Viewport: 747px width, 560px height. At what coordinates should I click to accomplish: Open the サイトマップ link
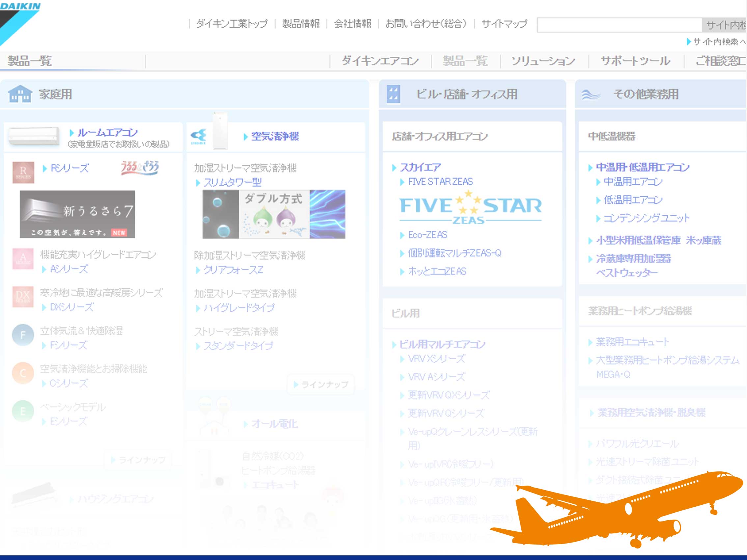tap(505, 24)
